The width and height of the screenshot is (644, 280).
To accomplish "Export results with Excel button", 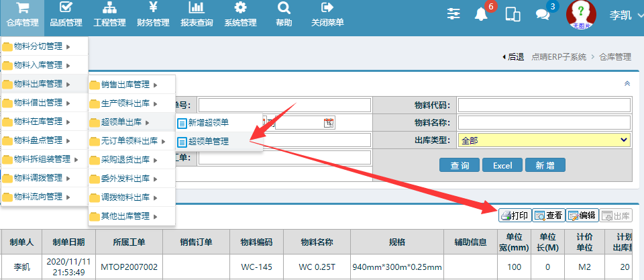I will 502,165.
